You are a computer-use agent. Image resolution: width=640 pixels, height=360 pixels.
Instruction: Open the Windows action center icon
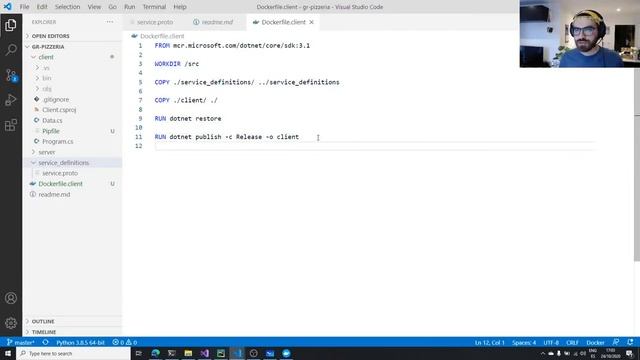[x=629, y=353]
